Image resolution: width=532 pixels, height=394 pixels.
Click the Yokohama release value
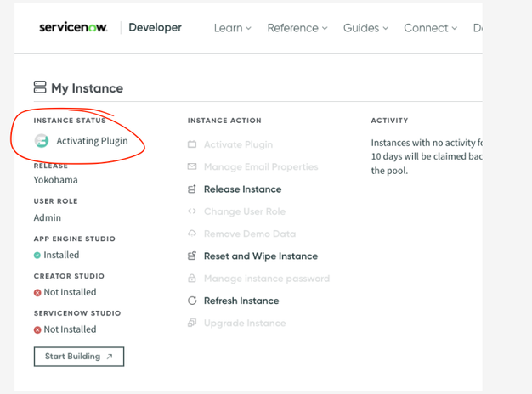[x=55, y=180]
